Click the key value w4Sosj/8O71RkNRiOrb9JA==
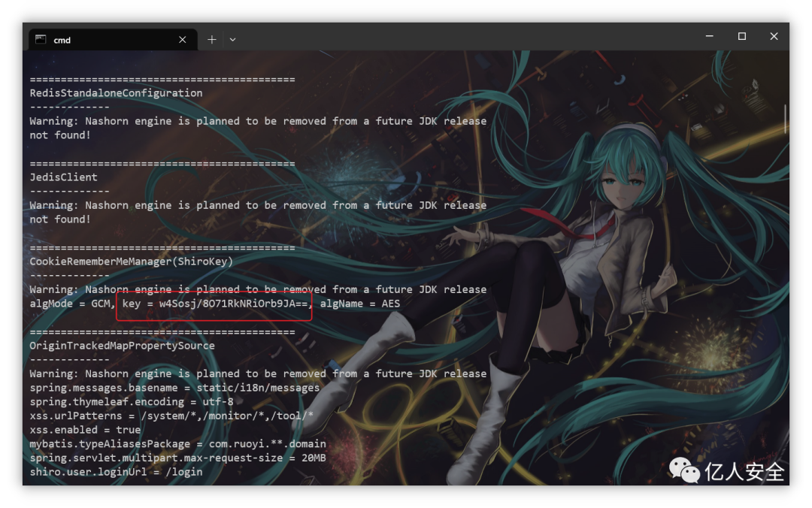The image size is (812, 508). click(234, 304)
